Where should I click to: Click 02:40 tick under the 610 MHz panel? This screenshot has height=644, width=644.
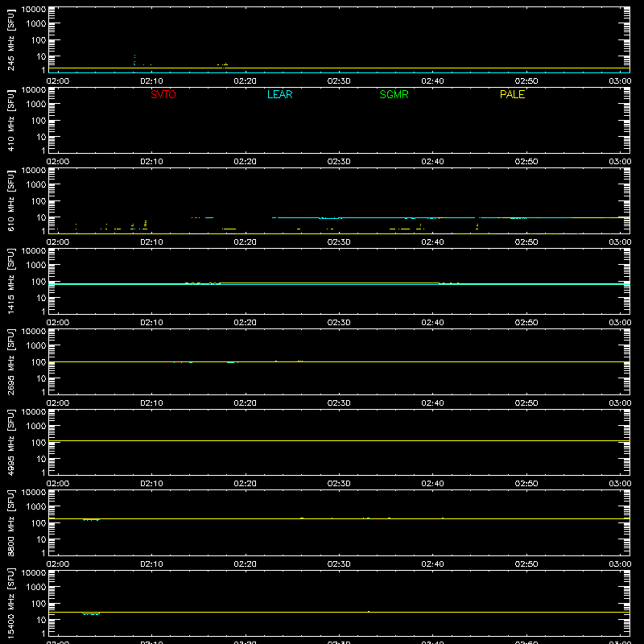coord(432,242)
